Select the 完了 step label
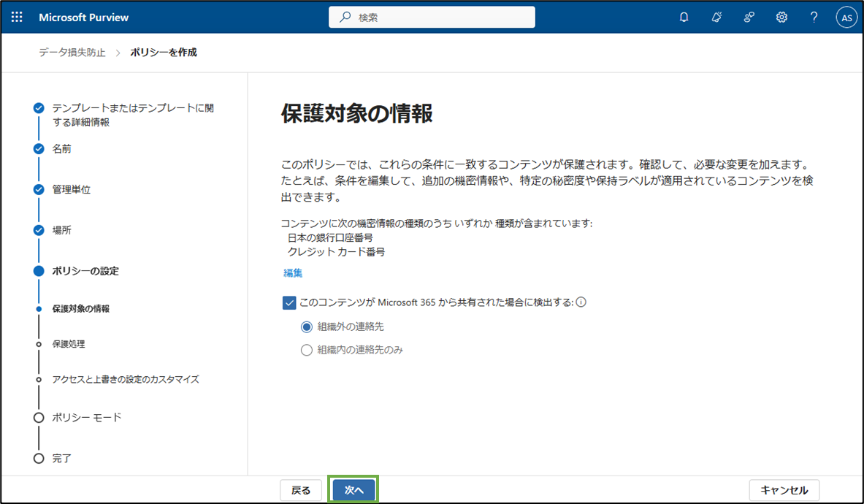864x504 pixels. (61, 458)
